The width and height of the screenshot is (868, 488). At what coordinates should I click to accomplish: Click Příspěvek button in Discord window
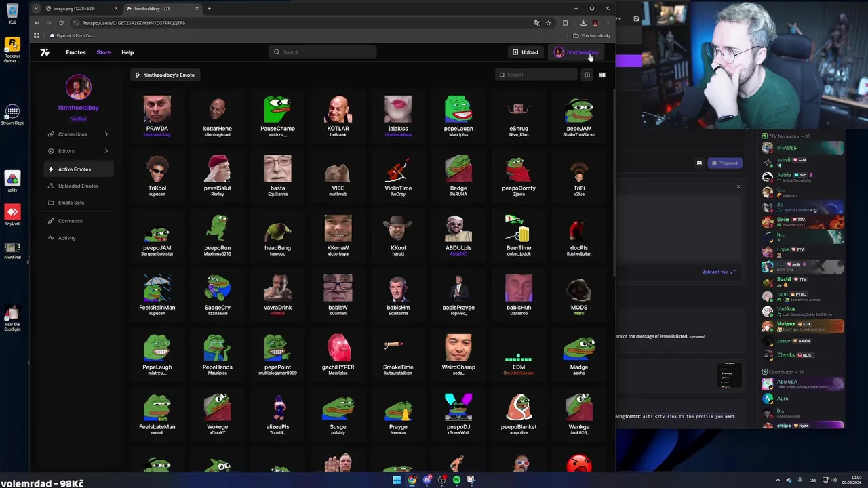[725, 163]
